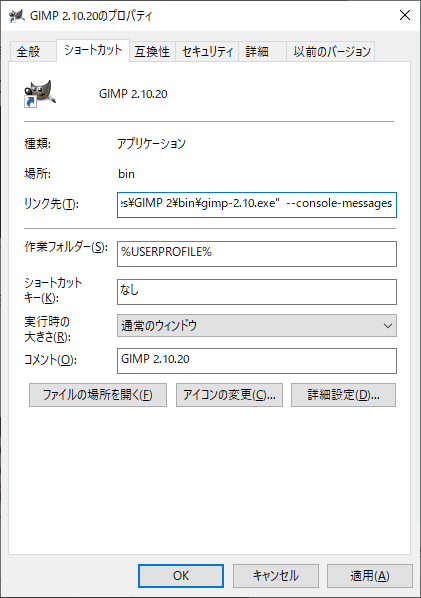Click the リンク先(T): label

click(x=51, y=204)
